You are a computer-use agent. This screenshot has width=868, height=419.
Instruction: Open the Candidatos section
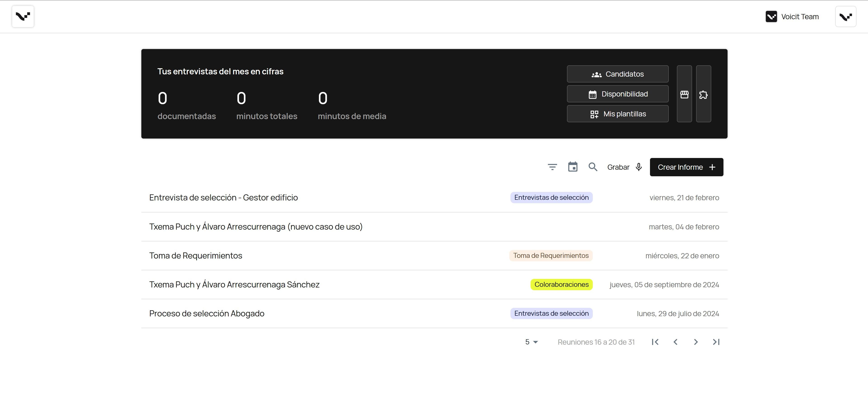tap(617, 74)
